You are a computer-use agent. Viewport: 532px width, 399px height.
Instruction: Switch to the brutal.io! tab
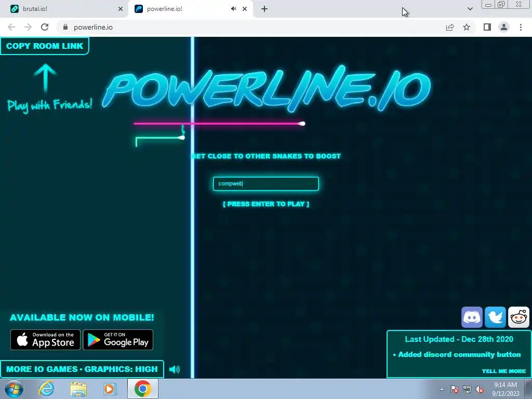64,9
